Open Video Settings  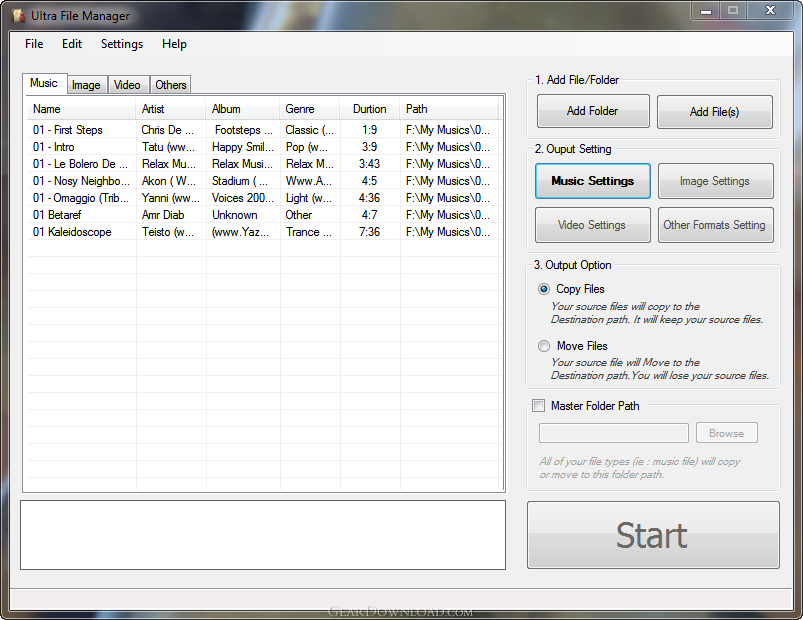[593, 225]
